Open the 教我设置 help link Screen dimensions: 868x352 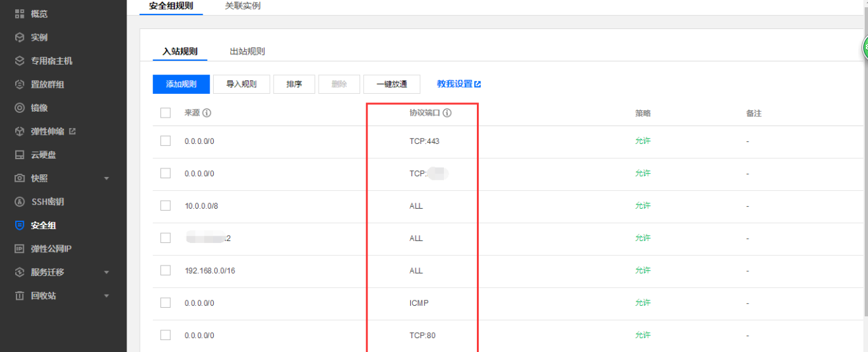tap(458, 84)
